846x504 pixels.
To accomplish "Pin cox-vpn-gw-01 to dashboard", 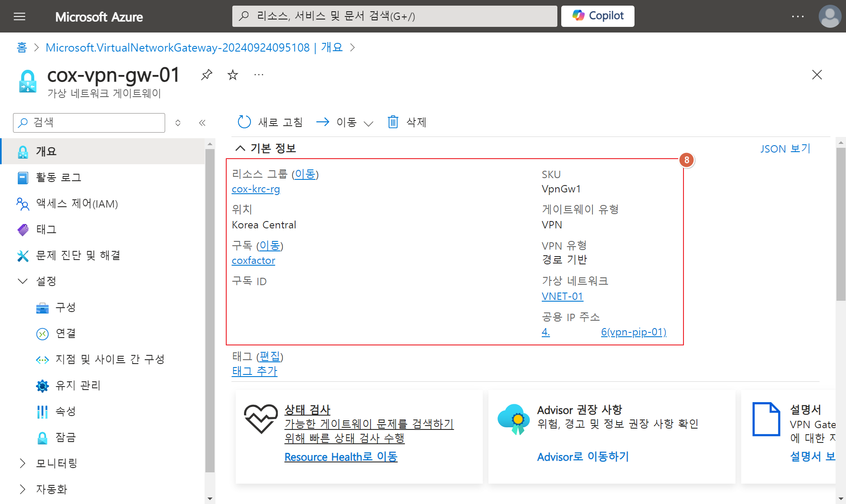I will coord(207,75).
